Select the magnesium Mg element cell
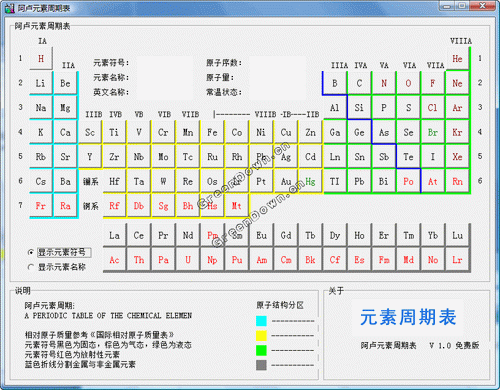500x390 pixels. [65, 108]
